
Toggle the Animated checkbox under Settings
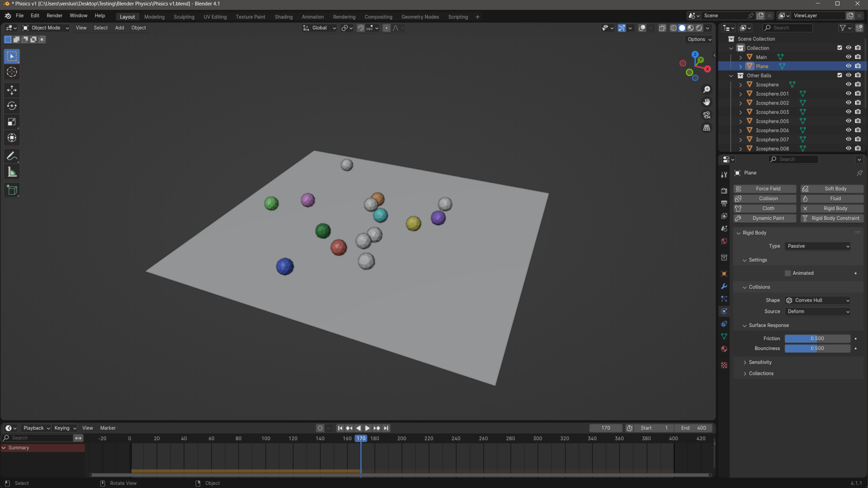788,273
